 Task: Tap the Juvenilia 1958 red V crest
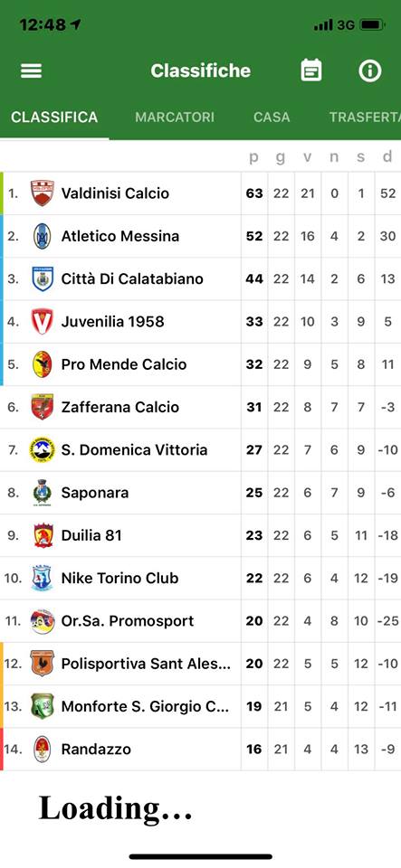pyautogui.click(x=43, y=322)
